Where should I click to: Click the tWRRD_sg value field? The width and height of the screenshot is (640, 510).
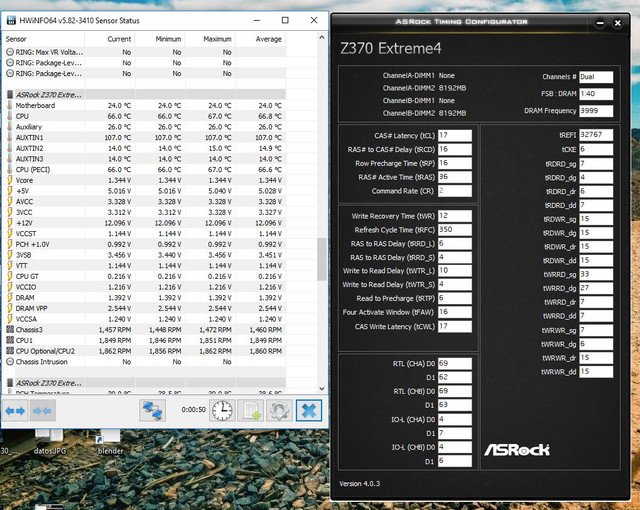click(596, 274)
